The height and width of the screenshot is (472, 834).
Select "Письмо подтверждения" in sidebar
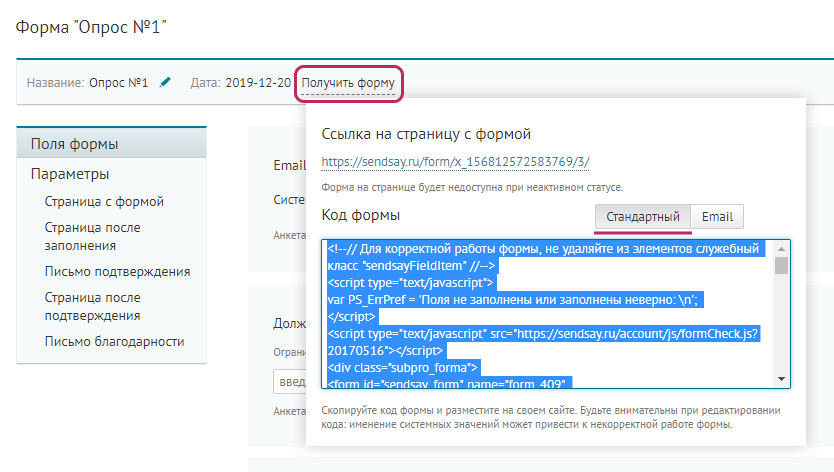[117, 271]
